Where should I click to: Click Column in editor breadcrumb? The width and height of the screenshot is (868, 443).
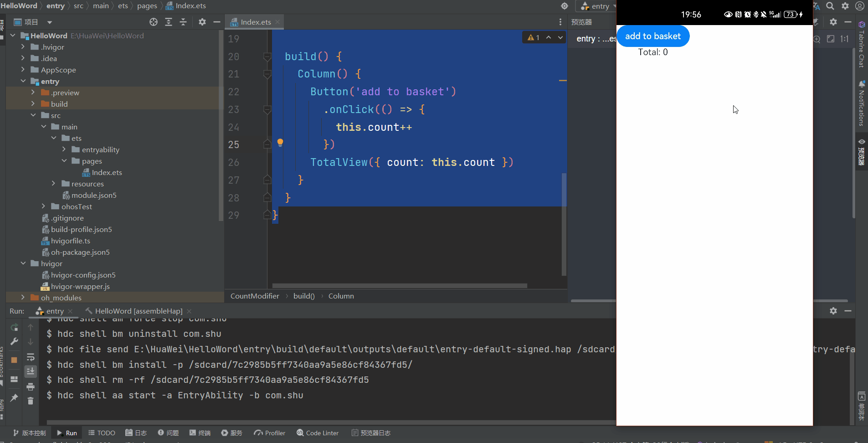coord(341,296)
